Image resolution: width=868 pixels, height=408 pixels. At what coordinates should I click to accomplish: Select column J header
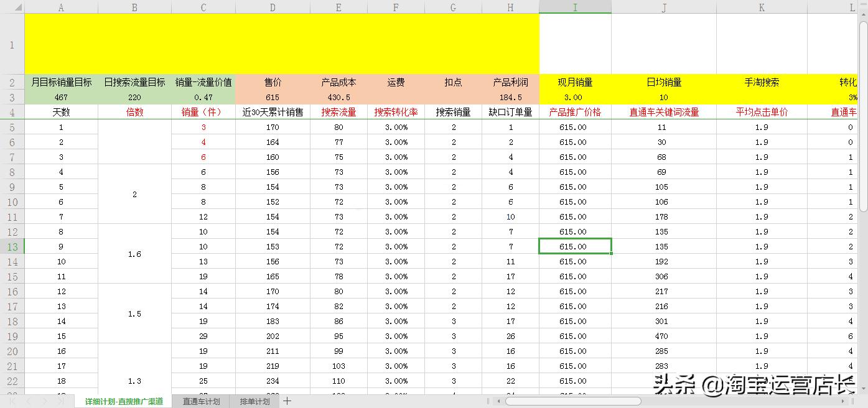coord(664,7)
